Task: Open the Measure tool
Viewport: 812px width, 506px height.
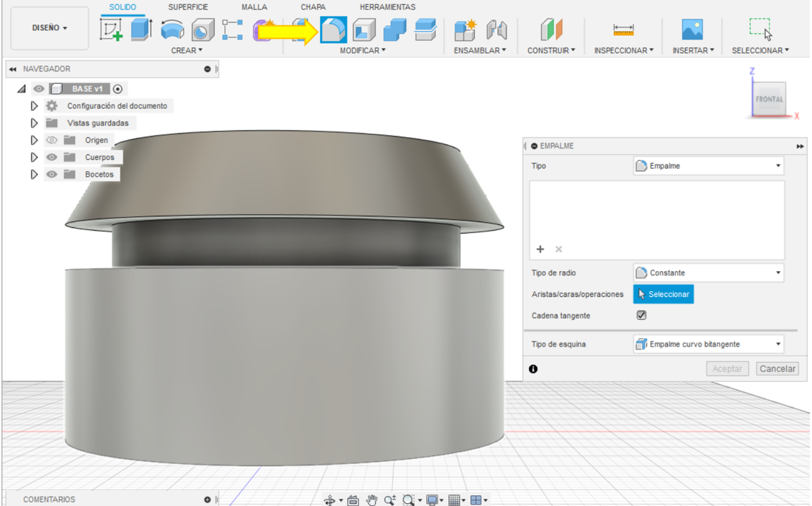Action: (x=623, y=30)
